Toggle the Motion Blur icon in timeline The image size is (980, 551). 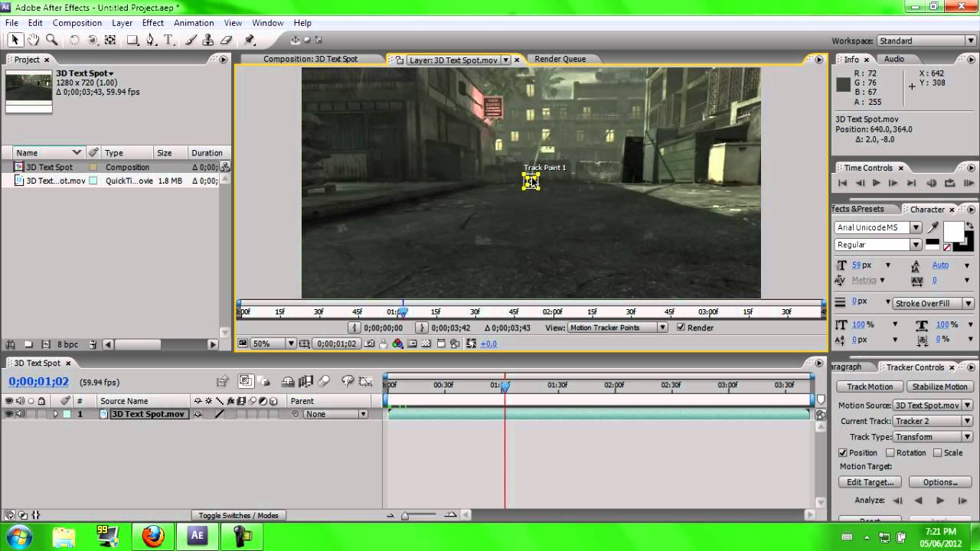(324, 380)
